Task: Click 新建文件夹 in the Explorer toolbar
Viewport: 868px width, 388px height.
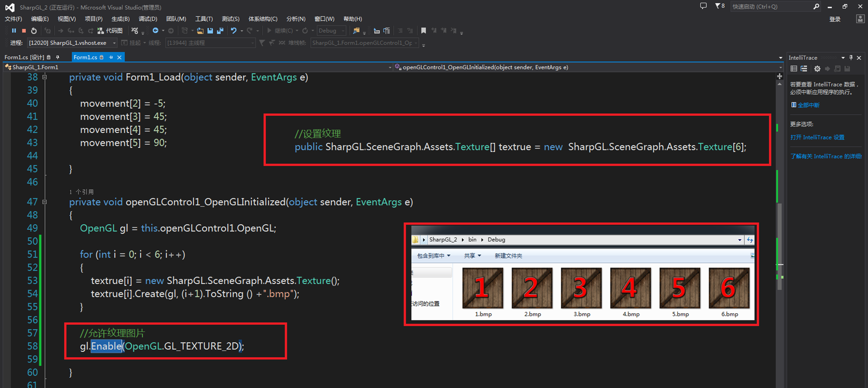Action: pyautogui.click(x=508, y=256)
